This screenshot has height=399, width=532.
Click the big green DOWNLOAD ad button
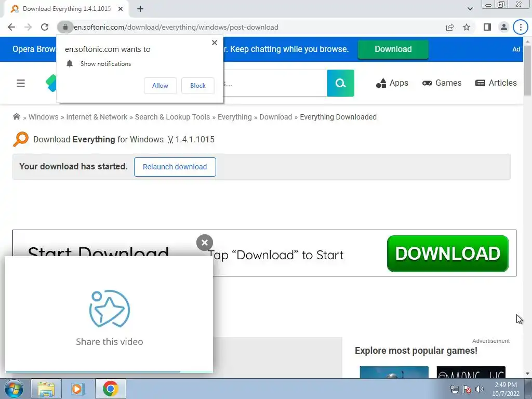point(448,254)
